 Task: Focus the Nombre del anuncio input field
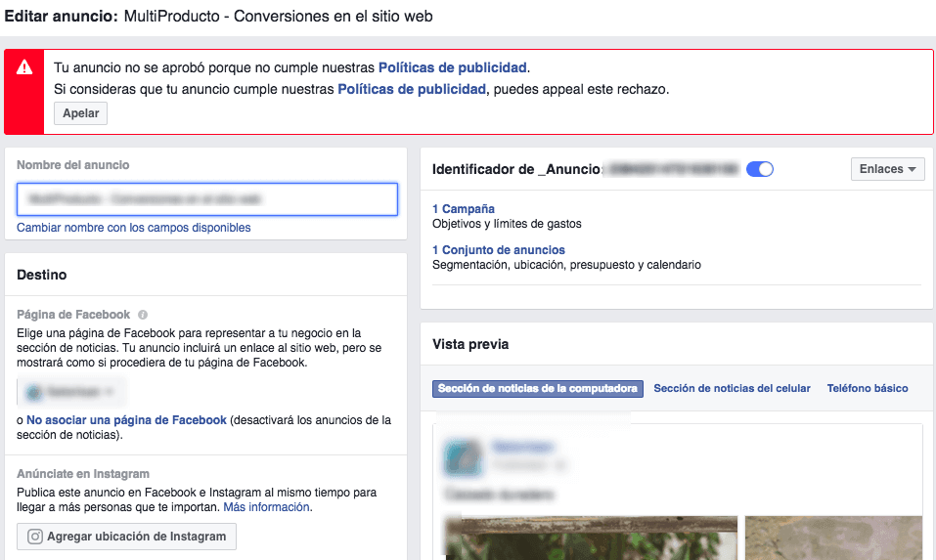(207, 199)
